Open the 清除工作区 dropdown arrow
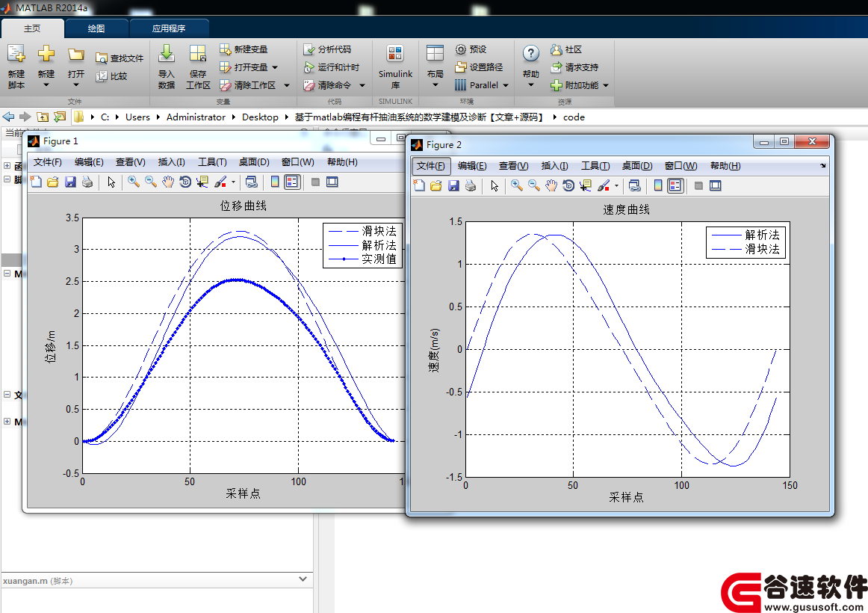Image resolution: width=868 pixels, height=613 pixels. point(287,85)
